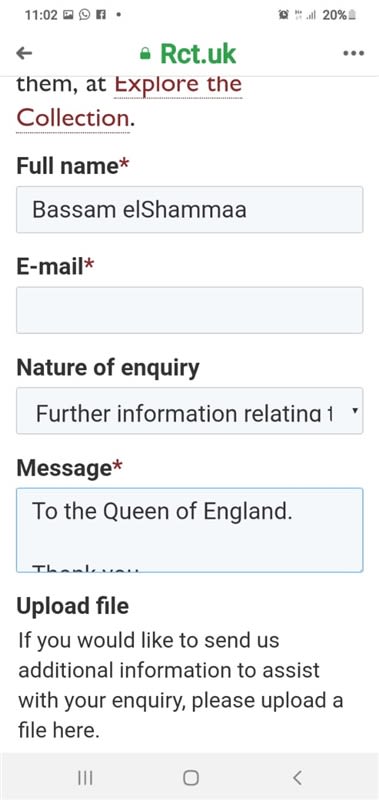Tap the alarm icon in status bar
379x800 pixels.
click(x=283, y=15)
